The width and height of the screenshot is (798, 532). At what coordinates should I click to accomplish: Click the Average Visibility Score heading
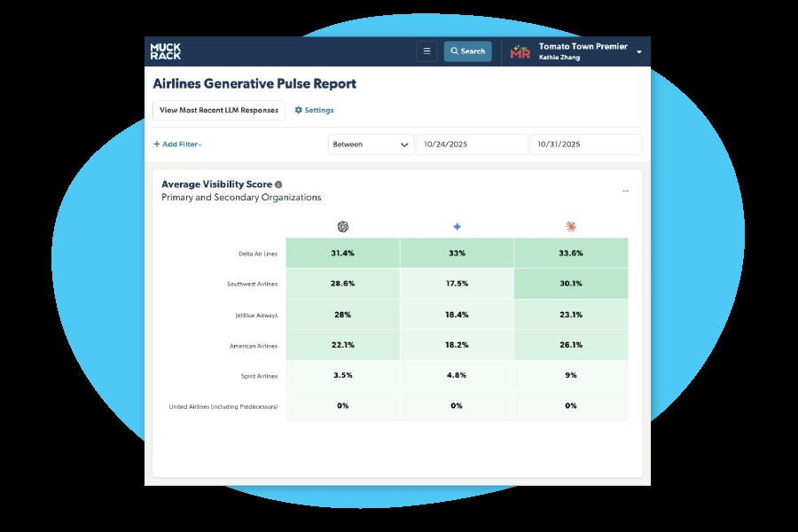pyautogui.click(x=217, y=184)
